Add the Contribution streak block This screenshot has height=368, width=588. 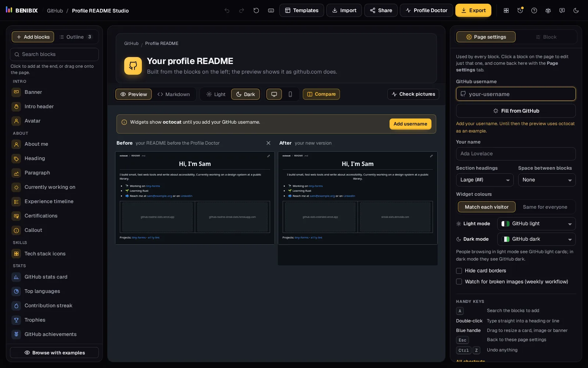coord(54,305)
